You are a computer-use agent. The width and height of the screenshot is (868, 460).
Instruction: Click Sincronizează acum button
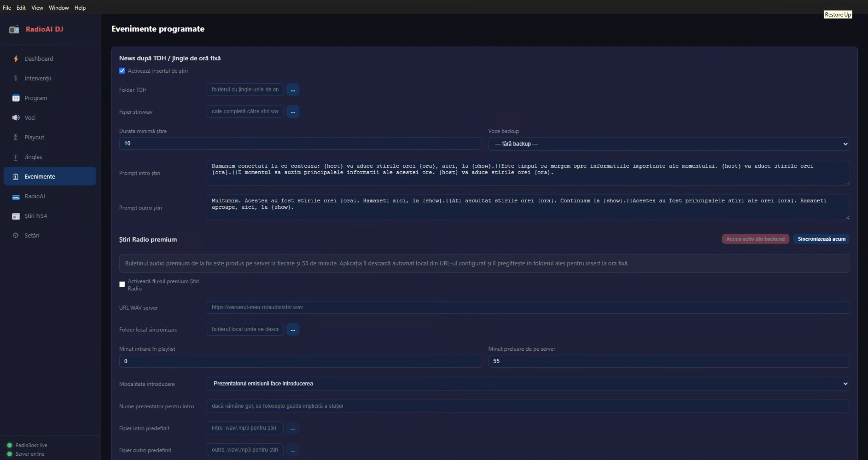point(822,239)
